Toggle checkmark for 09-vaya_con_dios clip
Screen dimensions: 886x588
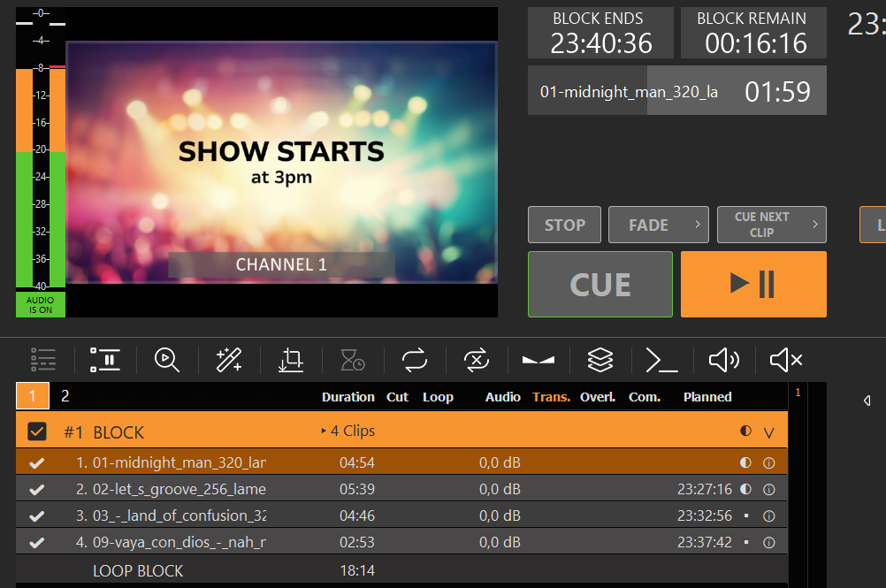[37, 542]
